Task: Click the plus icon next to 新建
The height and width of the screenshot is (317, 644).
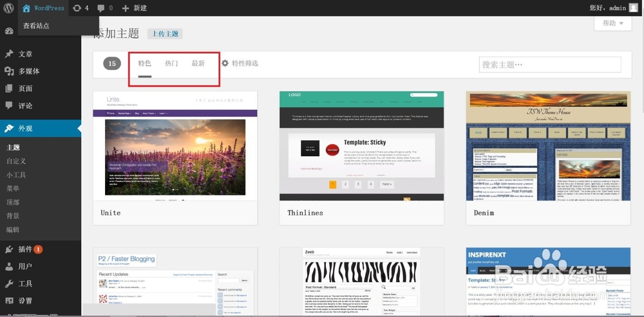Action: pos(126,8)
